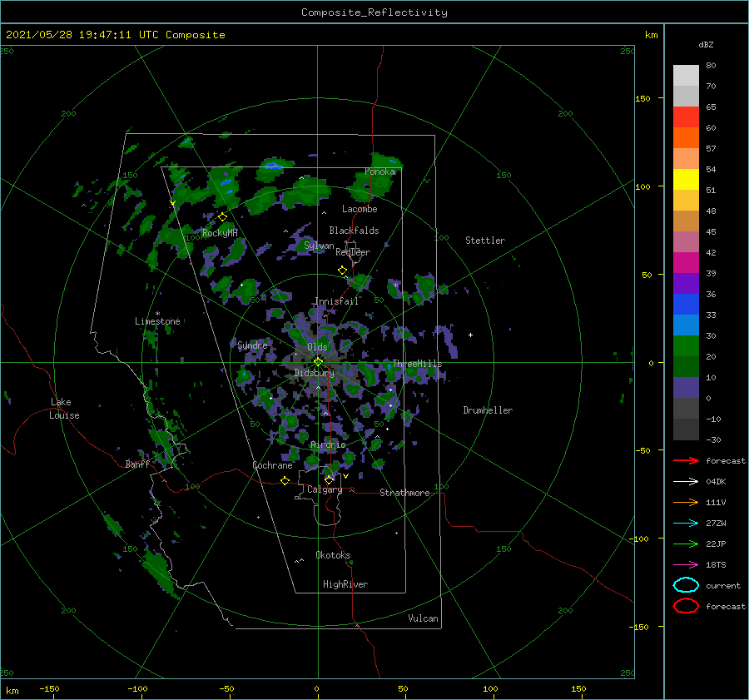Click the Composite_Reflectivity title
Viewport: 749px width, 700px height.
click(374, 12)
